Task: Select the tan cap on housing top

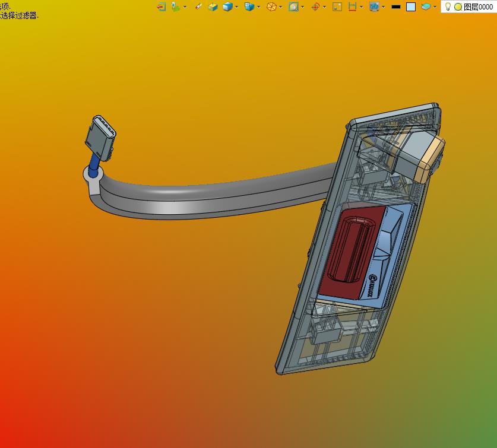Action: tap(429, 160)
